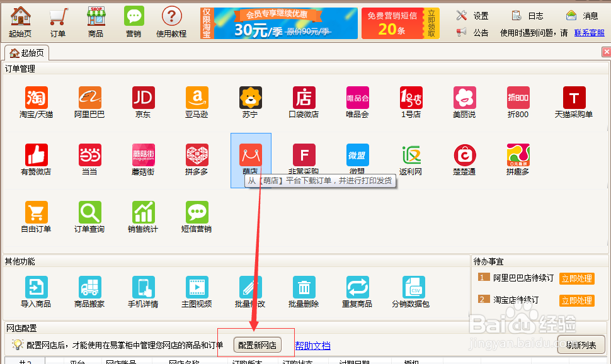Open 重复商品 duplicate tool
The height and width of the screenshot is (364, 611).
coord(357,292)
